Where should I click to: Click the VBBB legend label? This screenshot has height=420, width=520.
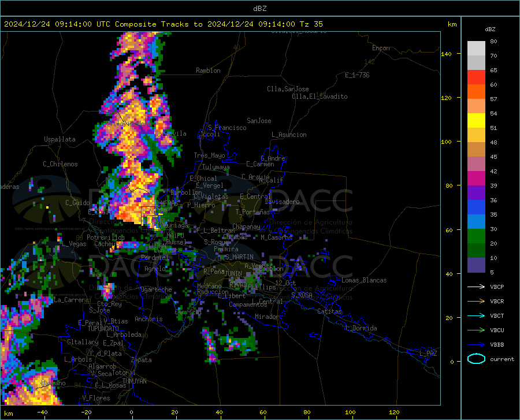497,345
